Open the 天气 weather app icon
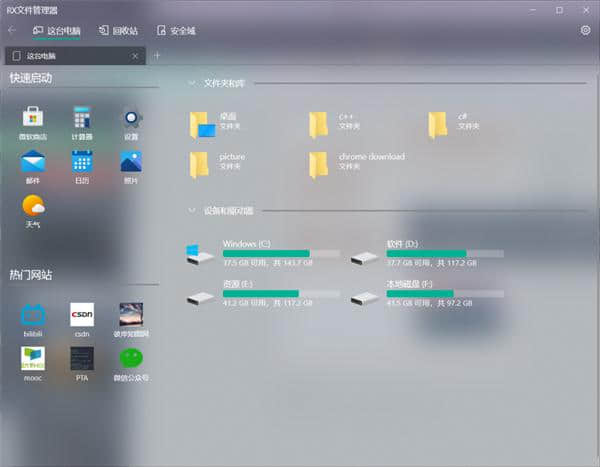Viewport: 600px width, 467px height. (x=33, y=206)
